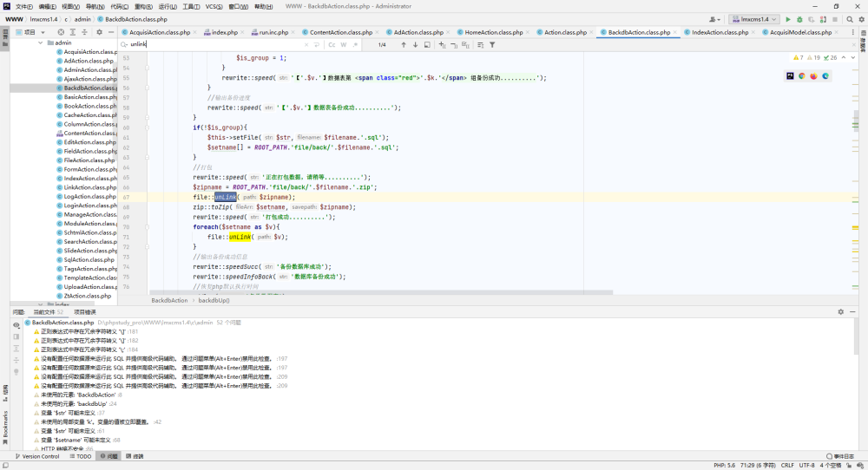Run the lmxcms1.4 configuration with green play
Viewport: 868px width, 470px height.
(x=788, y=19)
